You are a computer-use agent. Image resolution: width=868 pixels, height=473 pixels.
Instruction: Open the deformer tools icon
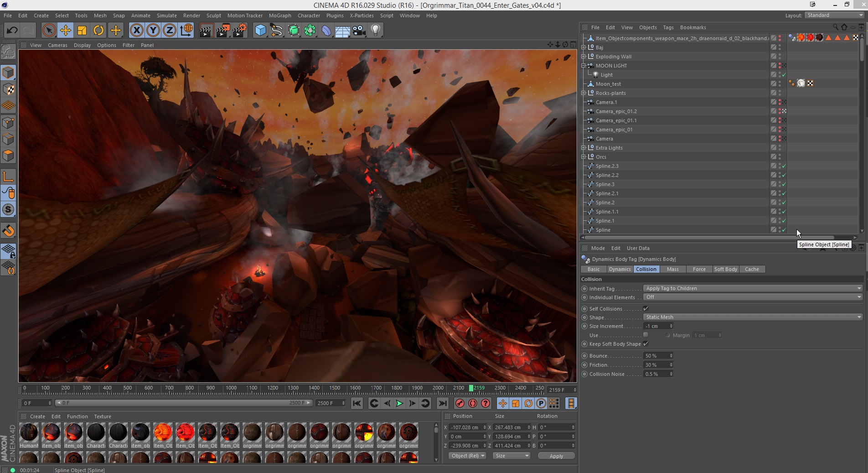(326, 31)
